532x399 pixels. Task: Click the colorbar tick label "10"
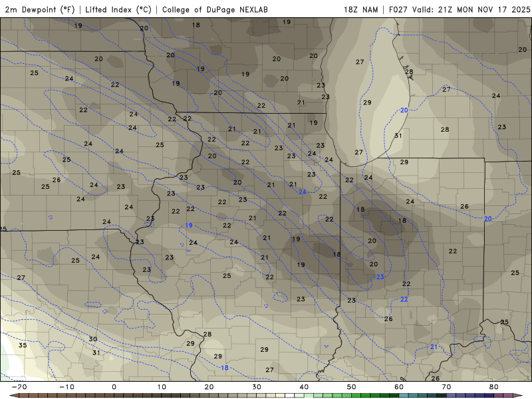coord(162,387)
